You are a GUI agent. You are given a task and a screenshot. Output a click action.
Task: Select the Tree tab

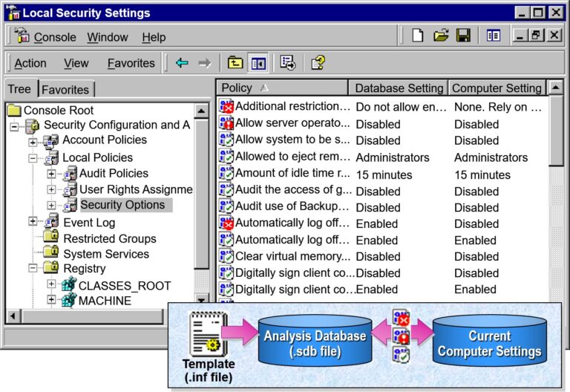[x=19, y=89]
